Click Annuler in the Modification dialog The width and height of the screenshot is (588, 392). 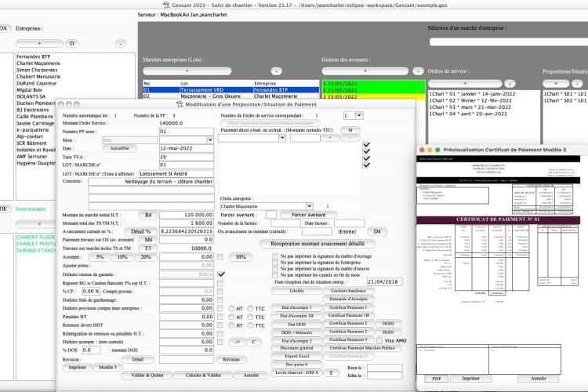click(251, 375)
